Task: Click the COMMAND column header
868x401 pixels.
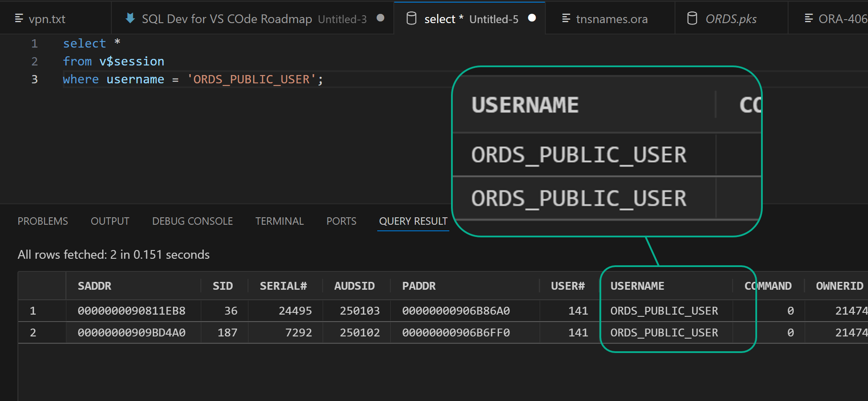Action: click(768, 286)
